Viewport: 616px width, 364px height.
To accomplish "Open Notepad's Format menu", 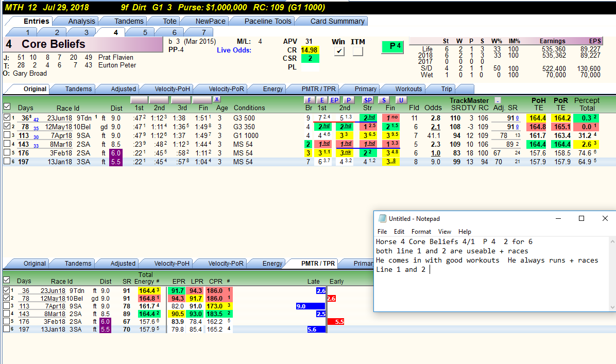I will [421, 232].
